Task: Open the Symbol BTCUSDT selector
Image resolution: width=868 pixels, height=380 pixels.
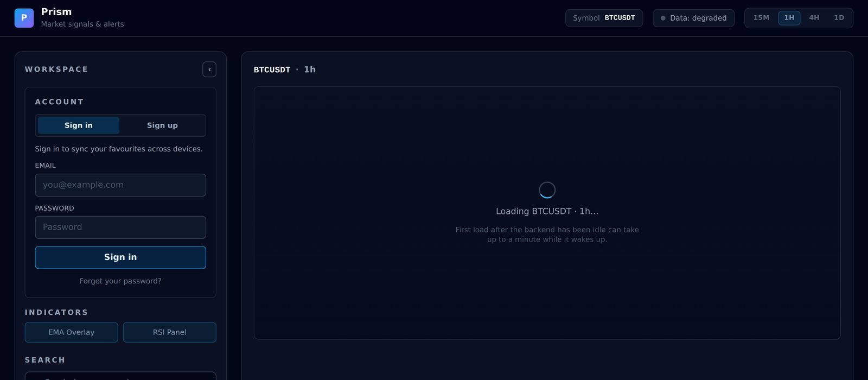Action: click(604, 18)
